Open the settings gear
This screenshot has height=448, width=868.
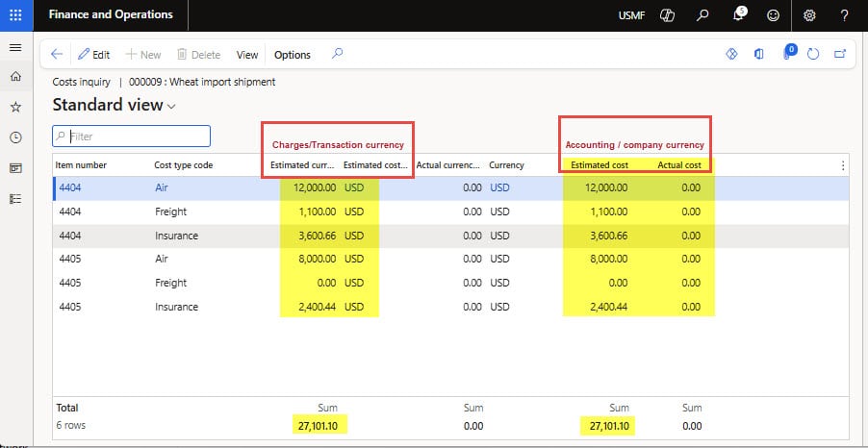click(809, 15)
